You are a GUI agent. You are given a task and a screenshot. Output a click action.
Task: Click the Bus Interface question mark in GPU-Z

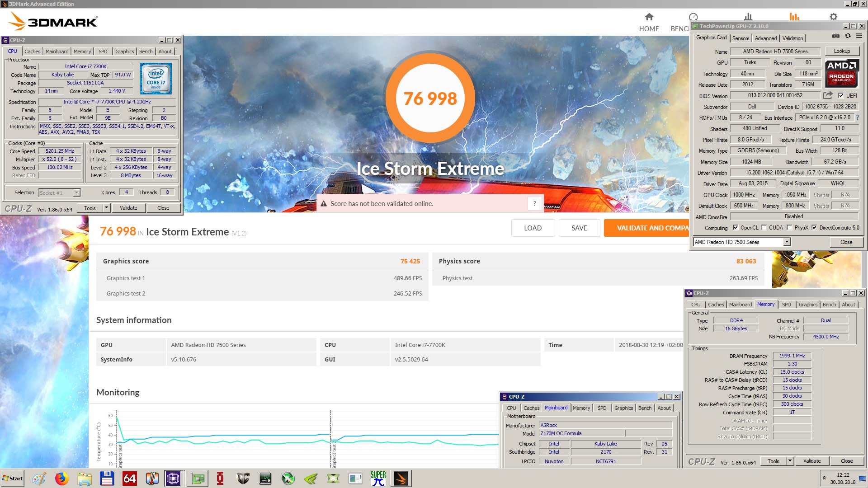click(x=858, y=117)
